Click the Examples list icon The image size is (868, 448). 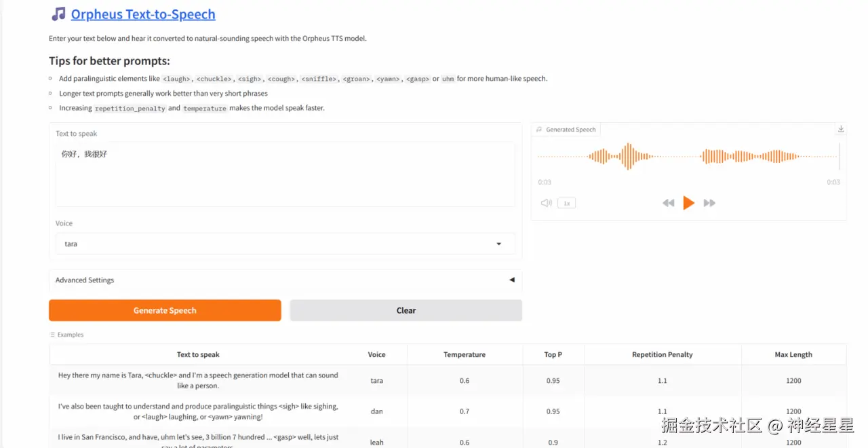52,335
